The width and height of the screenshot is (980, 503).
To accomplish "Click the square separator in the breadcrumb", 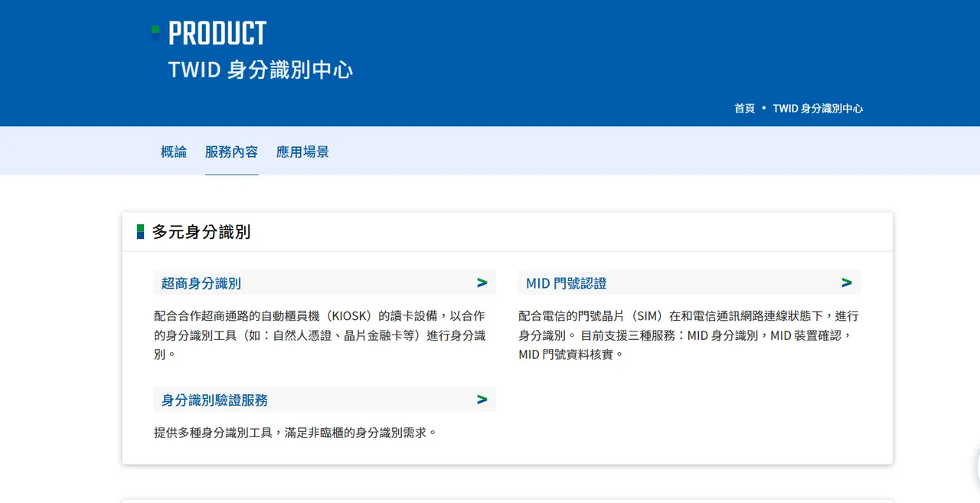I will 763,109.
